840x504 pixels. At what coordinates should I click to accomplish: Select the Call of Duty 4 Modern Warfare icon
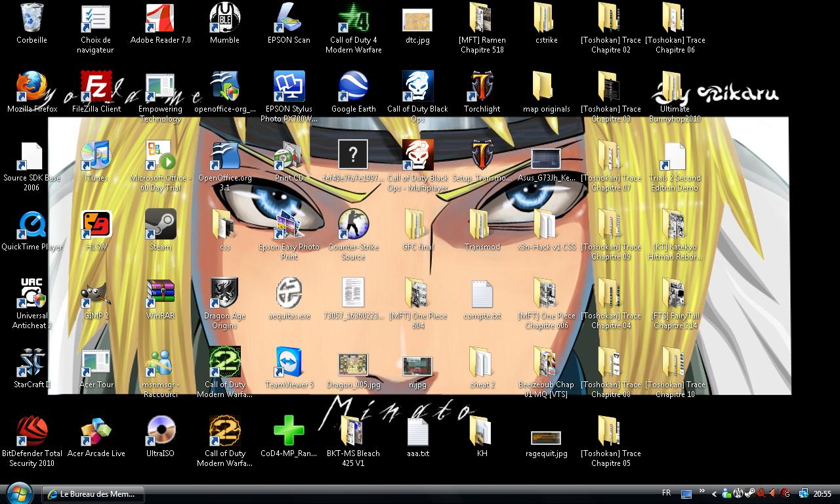click(x=353, y=18)
